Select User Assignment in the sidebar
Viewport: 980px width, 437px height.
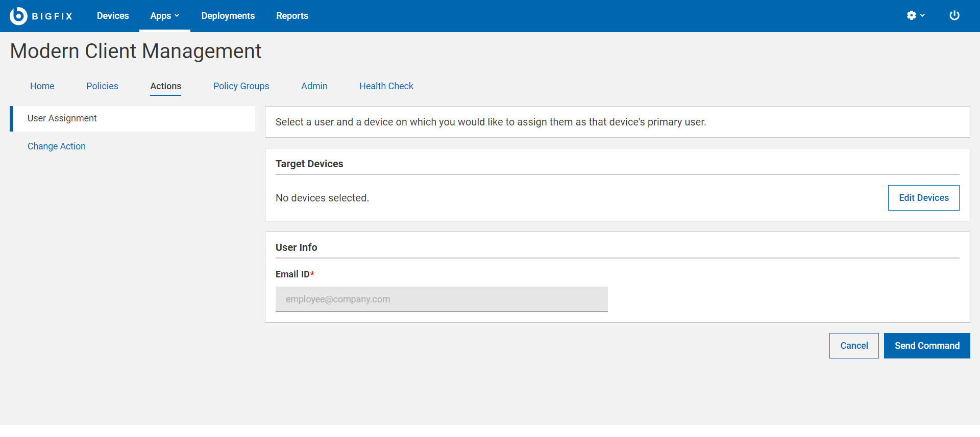coord(62,118)
